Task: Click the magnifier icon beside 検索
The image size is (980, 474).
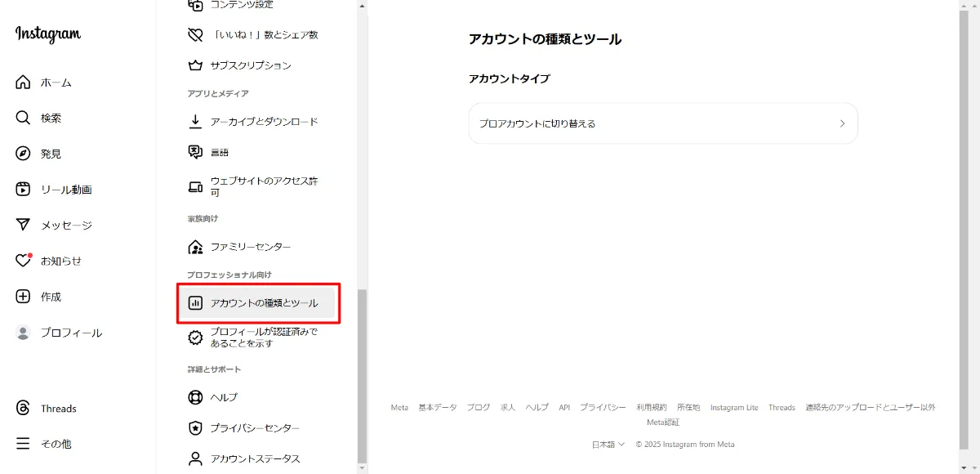Action: tap(23, 118)
